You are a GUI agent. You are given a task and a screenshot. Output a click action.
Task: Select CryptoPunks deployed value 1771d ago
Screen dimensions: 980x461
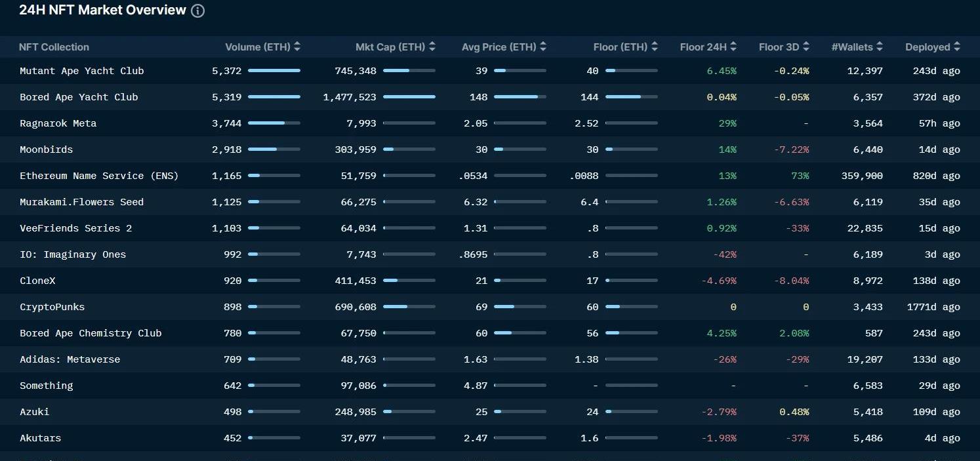933,307
